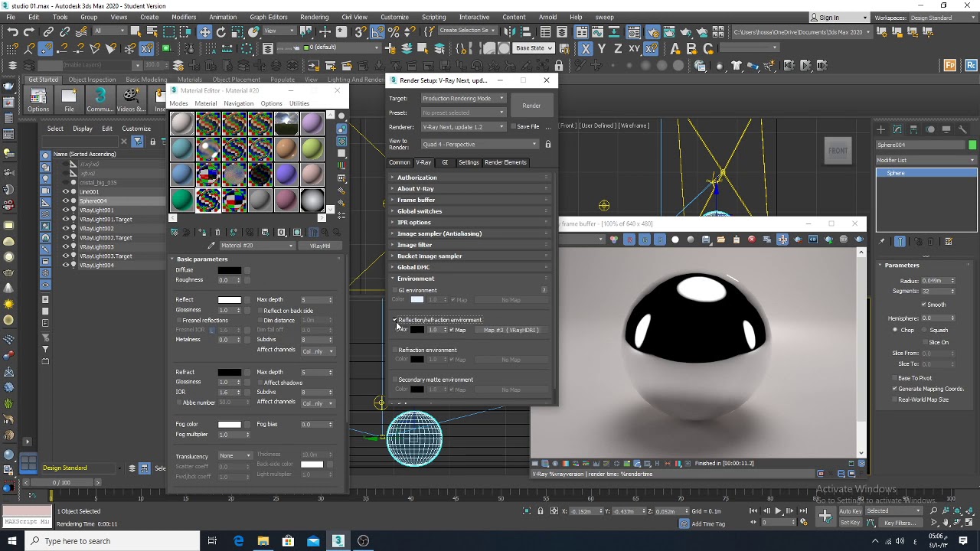Click the Select and Link chain icon
This screenshot has width=980, height=551.
pos(48,31)
